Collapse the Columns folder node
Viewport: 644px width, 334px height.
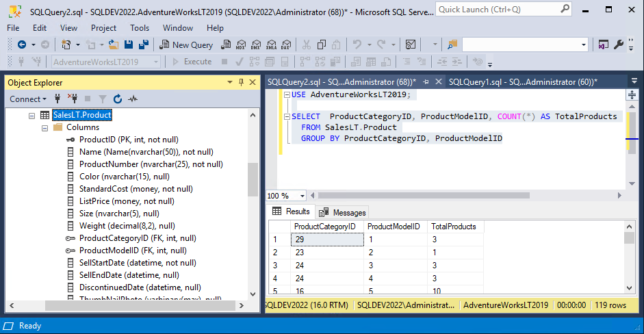click(44, 128)
